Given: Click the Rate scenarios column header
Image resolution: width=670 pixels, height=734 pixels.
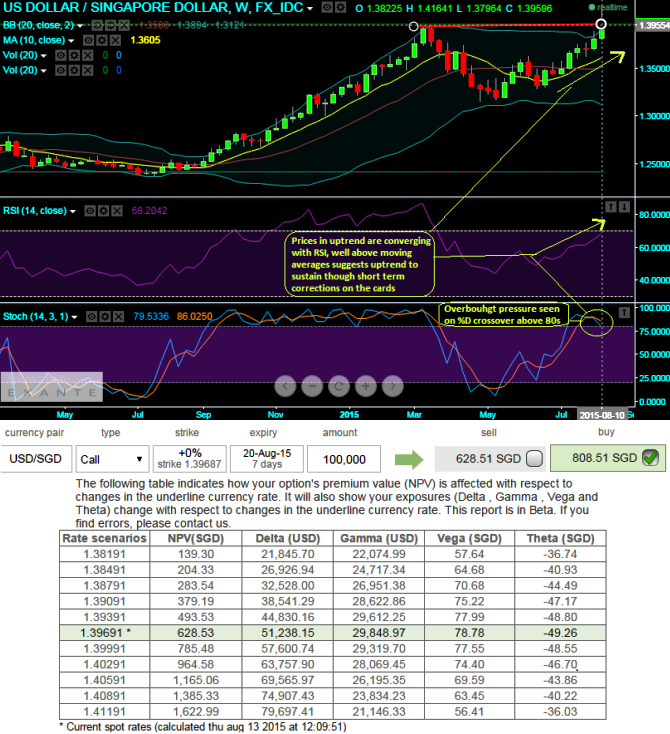Looking at the screenshot, I should (x=104, y=538).
